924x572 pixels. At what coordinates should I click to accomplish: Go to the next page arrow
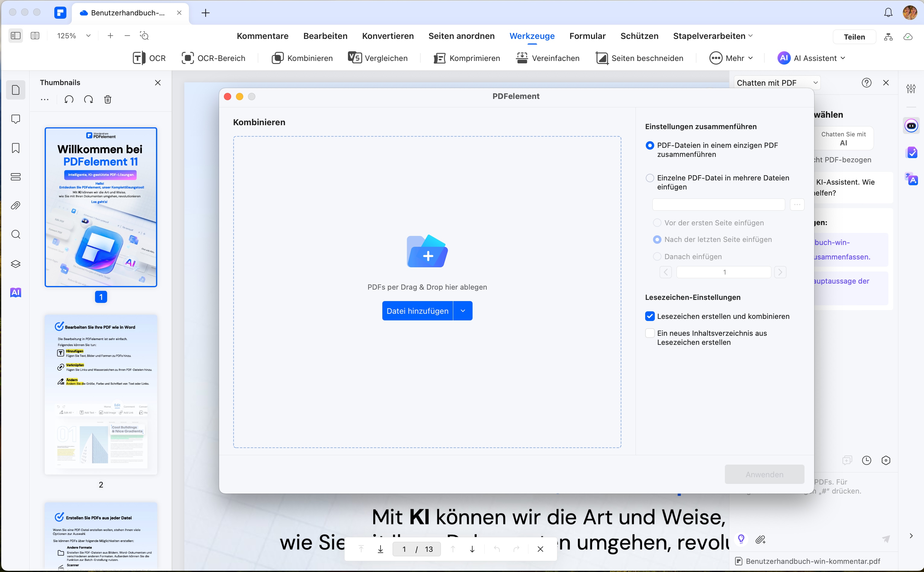(472, 549)
